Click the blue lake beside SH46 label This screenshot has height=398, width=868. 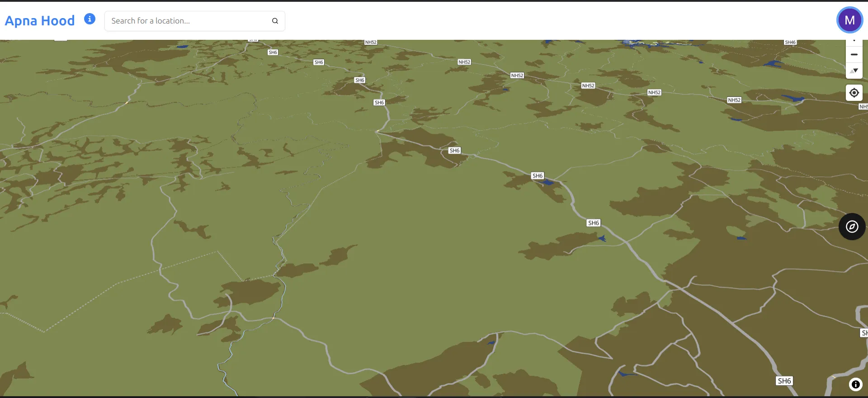click(x=773, y=63)
